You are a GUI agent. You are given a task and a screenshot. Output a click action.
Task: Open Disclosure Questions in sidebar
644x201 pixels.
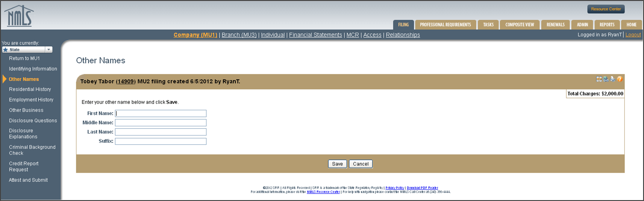[x=33, y=121]
